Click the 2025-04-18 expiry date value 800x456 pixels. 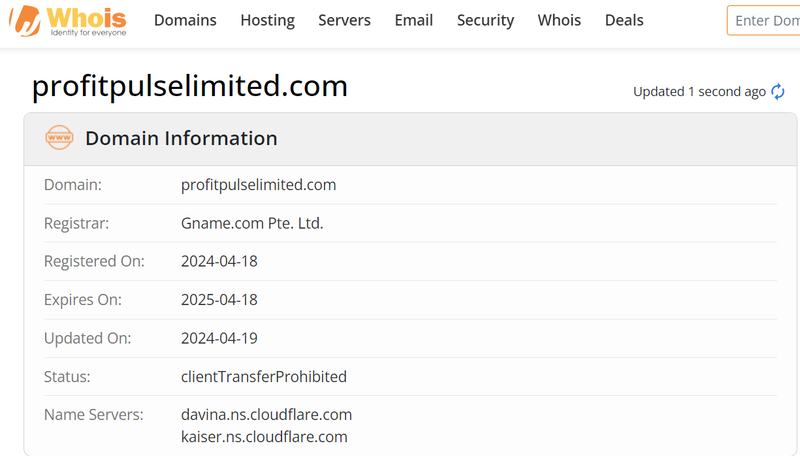pyautogui.click(x=219, y=300)
